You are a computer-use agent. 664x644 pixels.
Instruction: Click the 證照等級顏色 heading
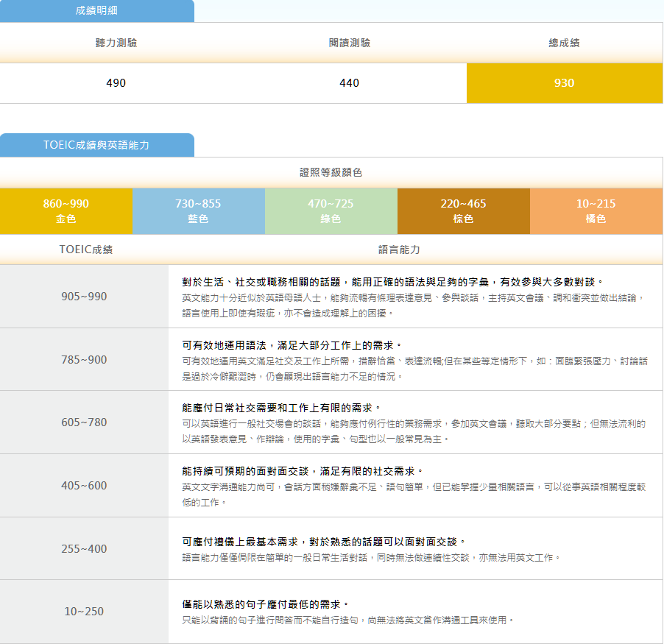331,172
